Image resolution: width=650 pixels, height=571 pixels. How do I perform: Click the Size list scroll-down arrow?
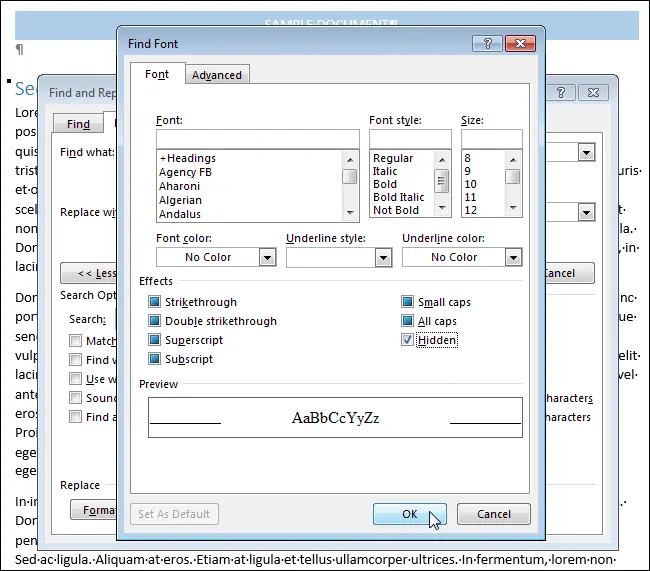pyautogui.click(x=513, y=208)
